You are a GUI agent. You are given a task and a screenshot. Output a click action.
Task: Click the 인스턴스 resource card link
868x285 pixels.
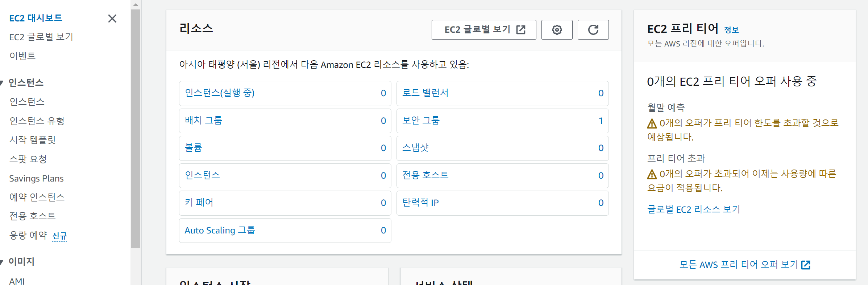click(x=203, y=175)
